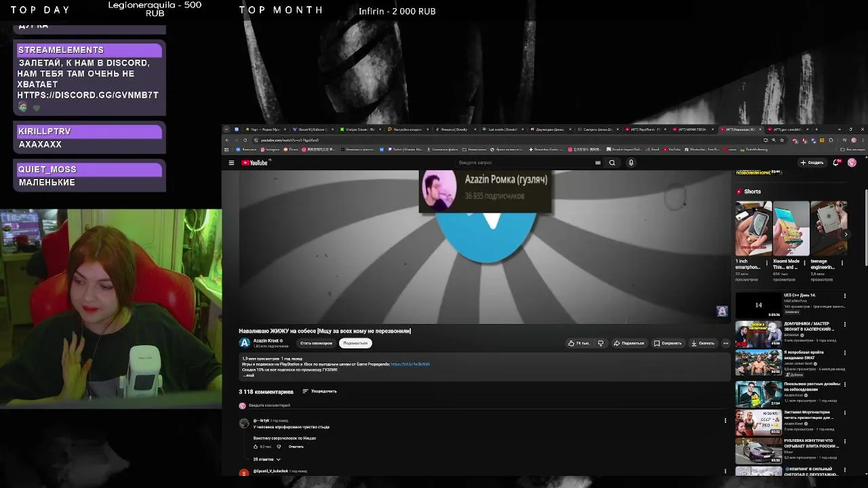
Task: Open options for ДОМУШНИКИ / МАСТЕР video
Action: 845,325
